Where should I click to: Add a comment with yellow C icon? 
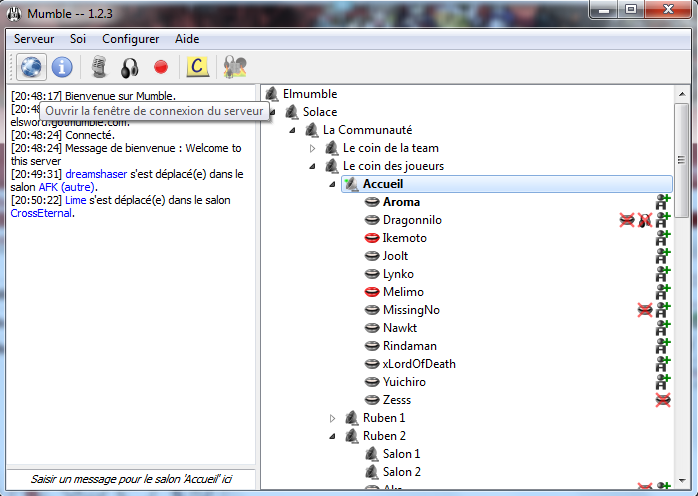tap(197, 67)
